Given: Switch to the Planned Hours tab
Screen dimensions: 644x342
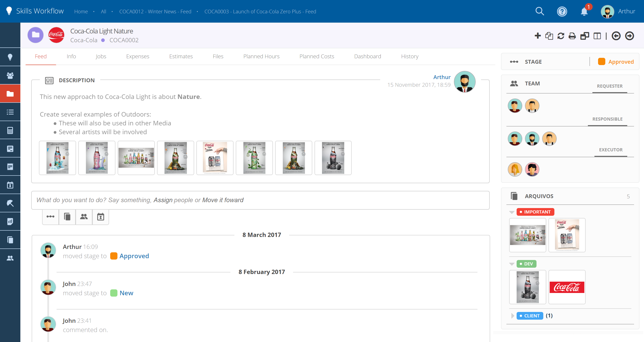Looking at the screenshot, I should [x=261, y=56].
